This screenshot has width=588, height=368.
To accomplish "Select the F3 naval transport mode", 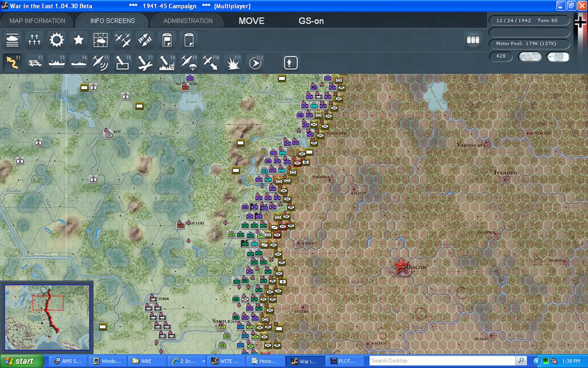I will (x=57, y=62).
